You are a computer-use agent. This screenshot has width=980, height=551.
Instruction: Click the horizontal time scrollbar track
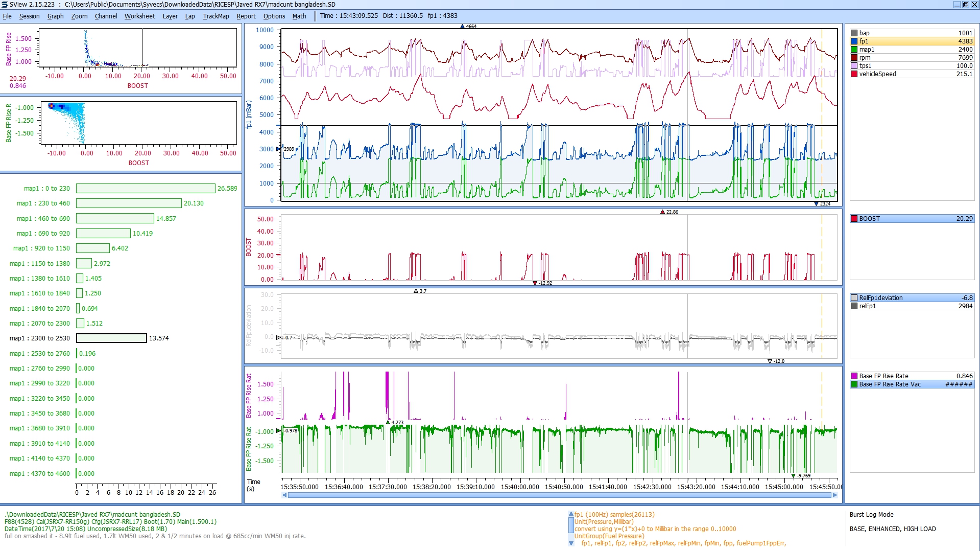tap(559, 495)
